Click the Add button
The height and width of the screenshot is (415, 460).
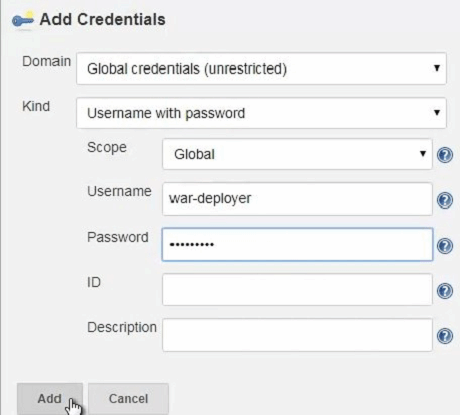point(50,399)
